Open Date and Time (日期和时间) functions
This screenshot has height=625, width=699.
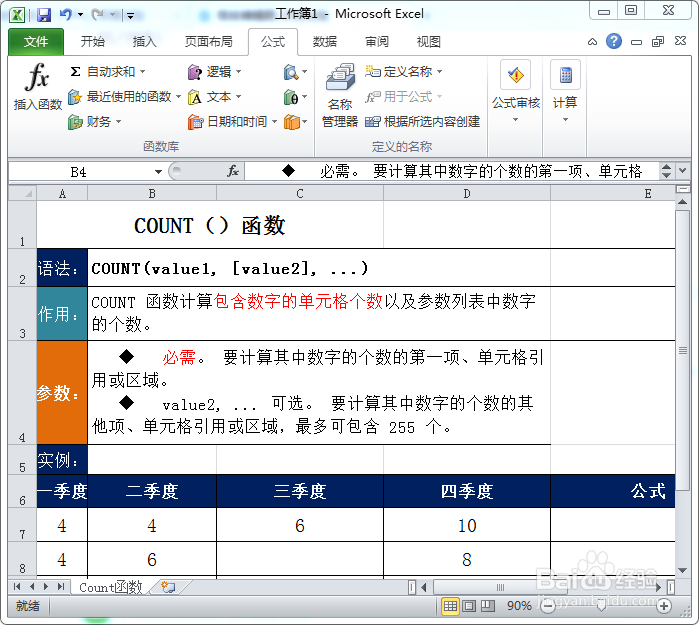(x=232, y=121)
